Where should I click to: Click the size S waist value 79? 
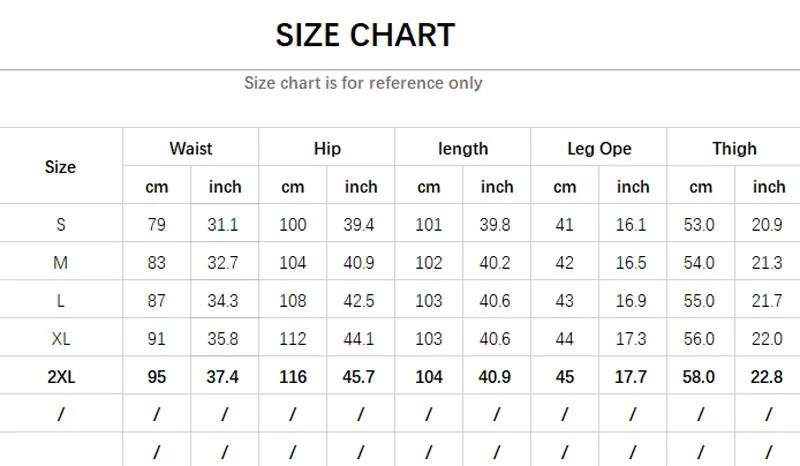click(x=156, y=225)
